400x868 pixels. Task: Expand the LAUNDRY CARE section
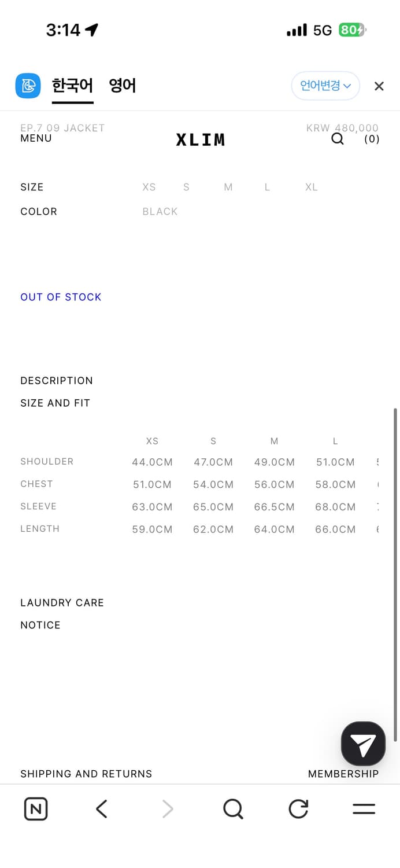(62, 603)
